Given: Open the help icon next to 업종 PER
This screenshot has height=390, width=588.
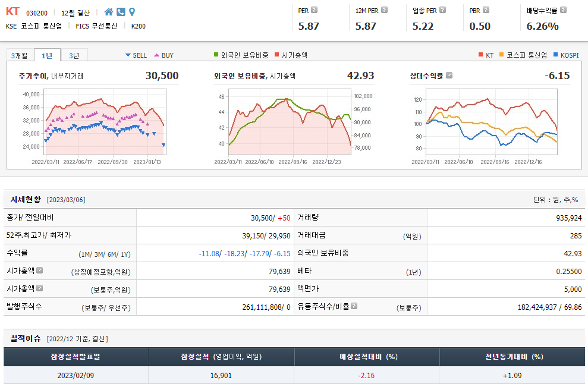Looking at the screenshot, I should coord(442,10).
